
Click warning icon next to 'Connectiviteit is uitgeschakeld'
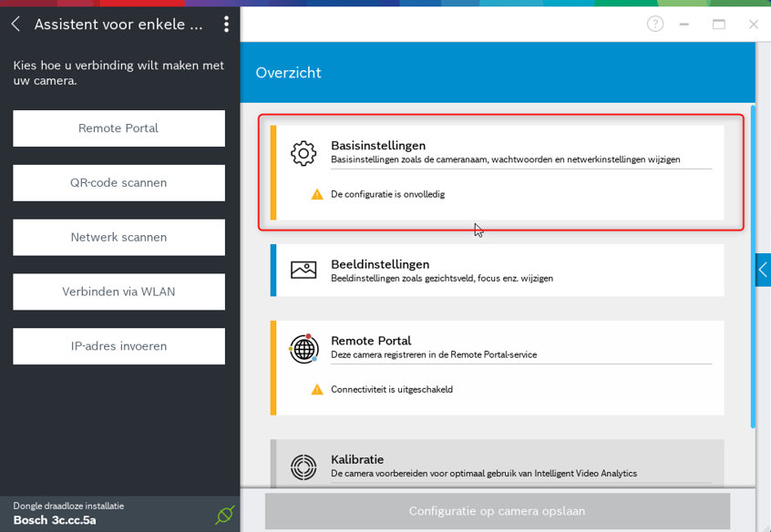coord(317,389)
